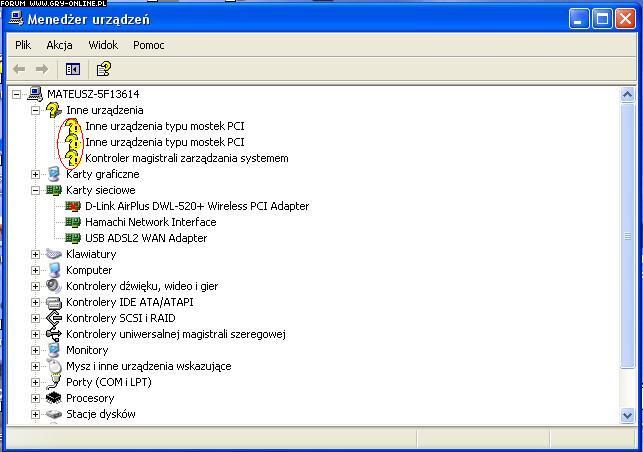Open the Akcja menu

click(x=59, y=45)
